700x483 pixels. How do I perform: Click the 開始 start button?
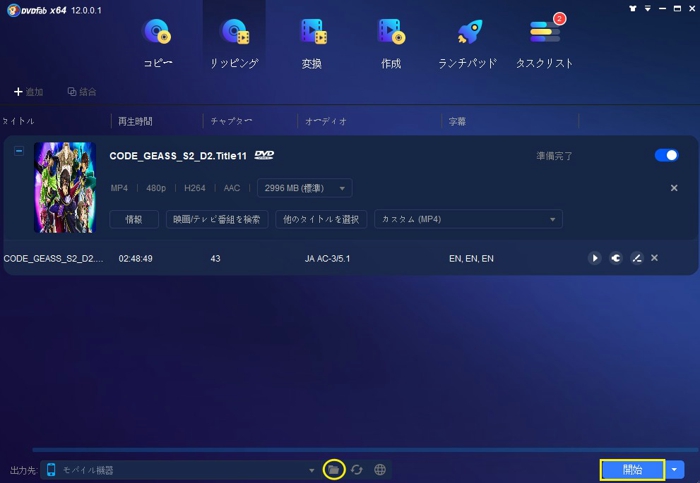click(x=632, y=469)
